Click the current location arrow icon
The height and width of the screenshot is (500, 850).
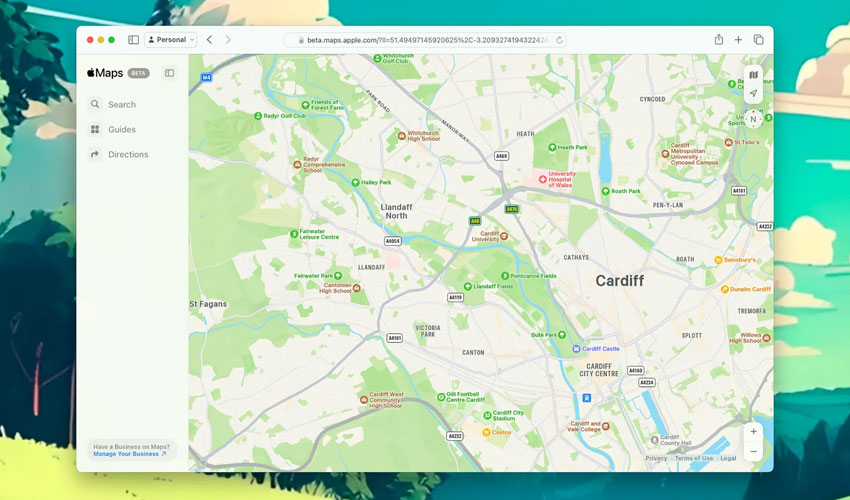753,94
